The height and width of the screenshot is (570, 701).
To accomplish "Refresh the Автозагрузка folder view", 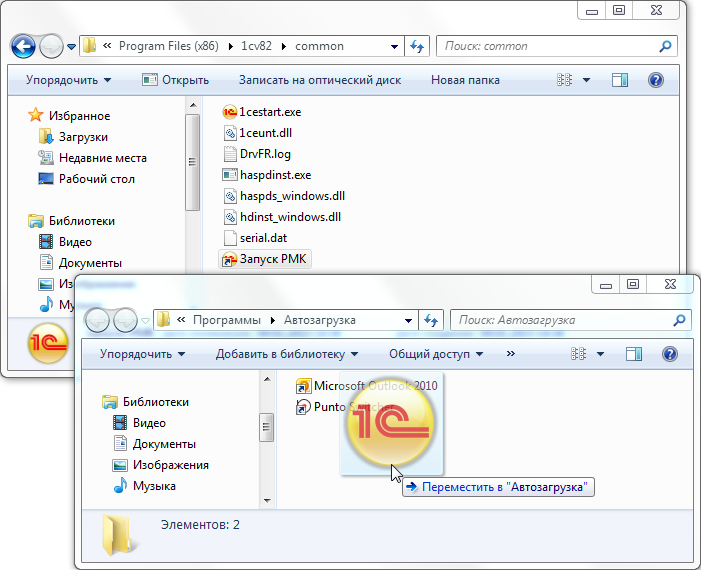I will [x=431, y=320].
